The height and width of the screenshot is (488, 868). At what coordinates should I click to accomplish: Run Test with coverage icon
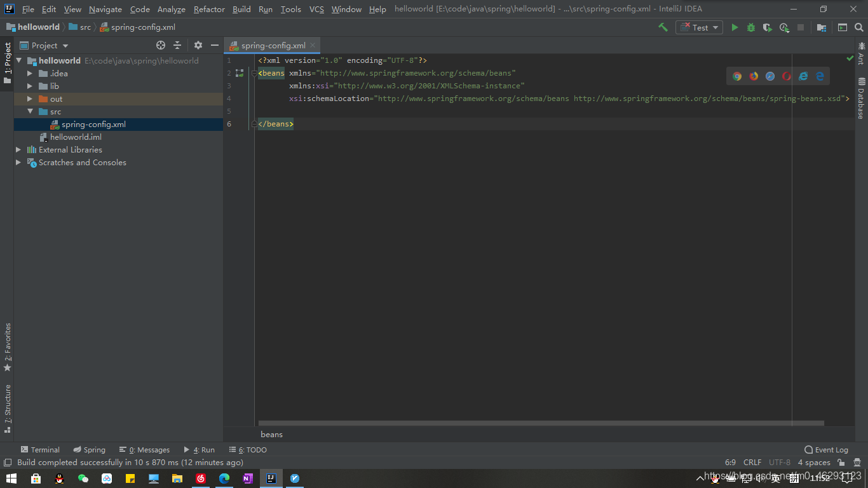pyautogui.click(x=768, y=27)
